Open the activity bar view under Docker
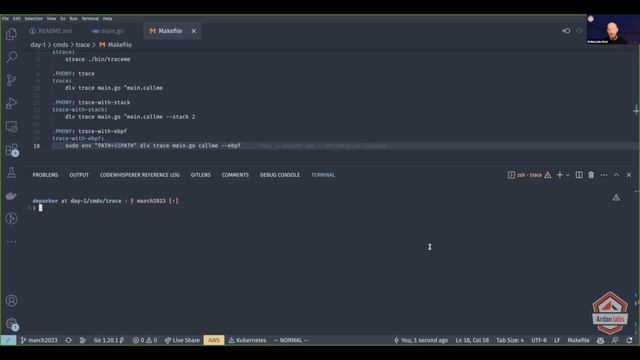This screenshot has height=360, width=640. pos(11,219)
